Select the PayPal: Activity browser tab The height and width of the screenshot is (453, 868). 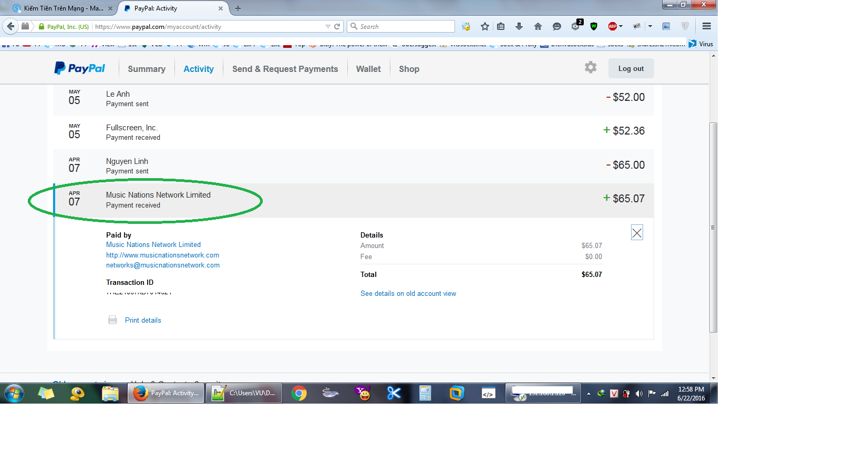pyautogui.click(x=173, y=8)
